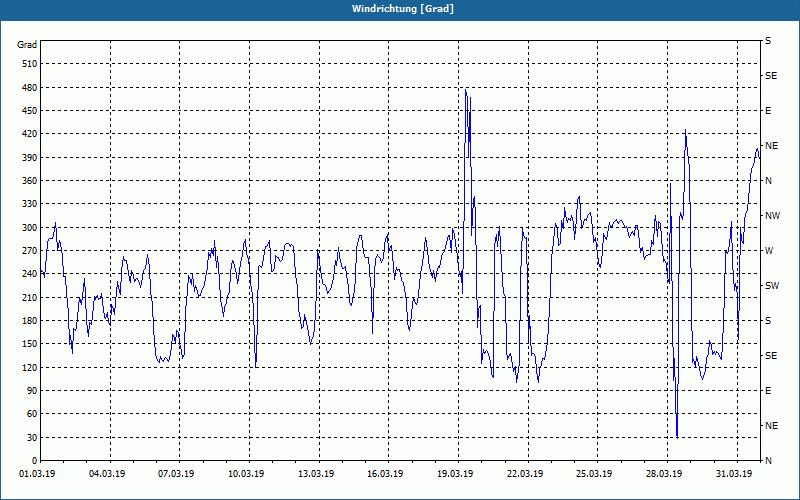Pick the date label "16.03.19"
800x500 pixels.
point(386,474)
